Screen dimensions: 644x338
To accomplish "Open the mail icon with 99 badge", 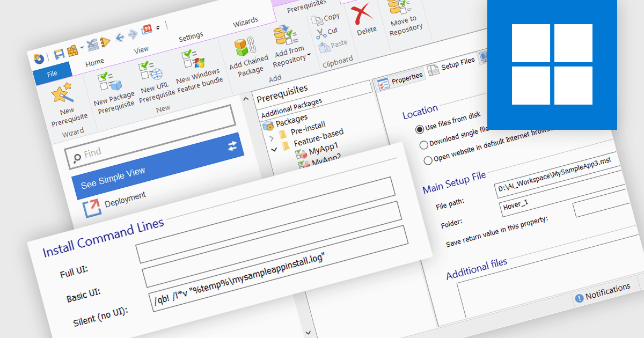I will pos(147,30).
